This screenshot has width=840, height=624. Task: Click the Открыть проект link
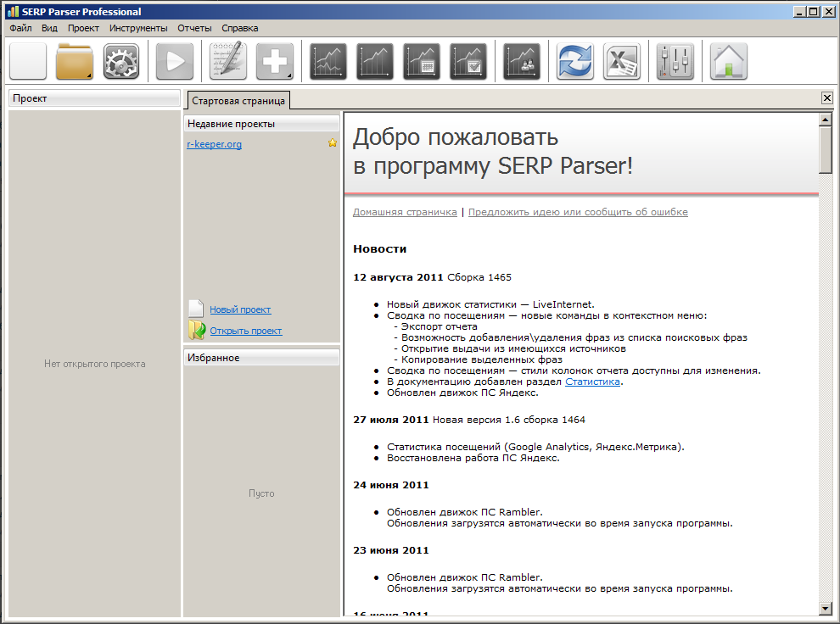tap(245, 331)
